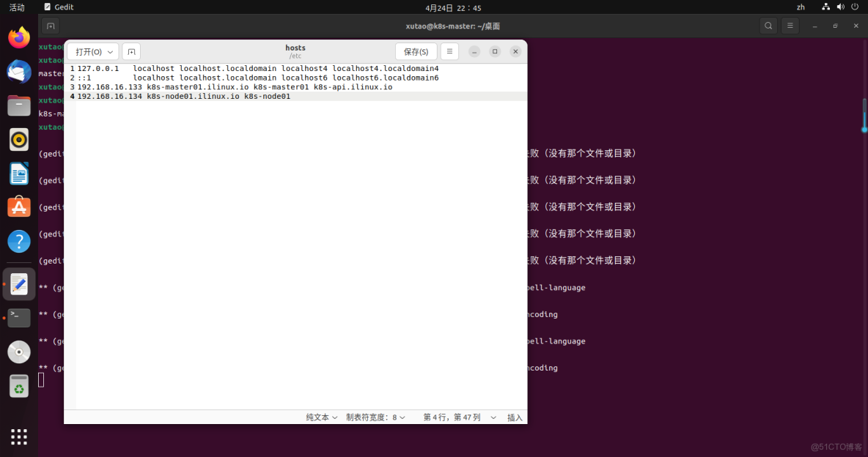Open volume icon in top bar

840,7
